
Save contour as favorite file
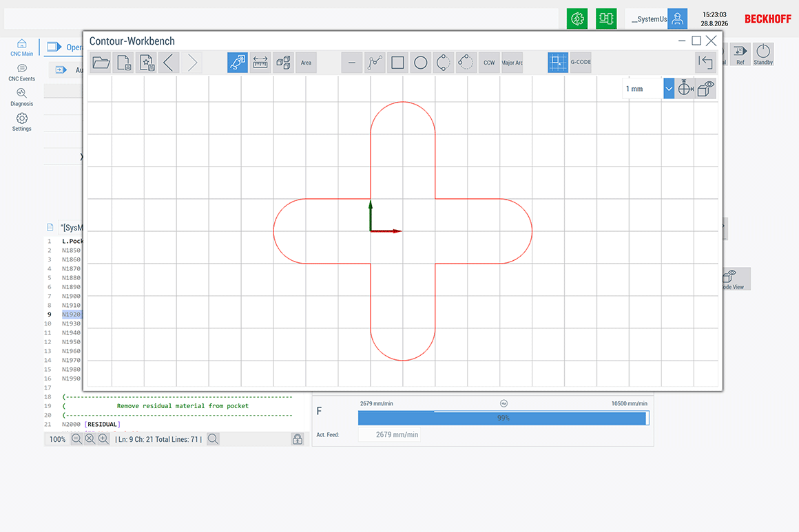[147, 63]
